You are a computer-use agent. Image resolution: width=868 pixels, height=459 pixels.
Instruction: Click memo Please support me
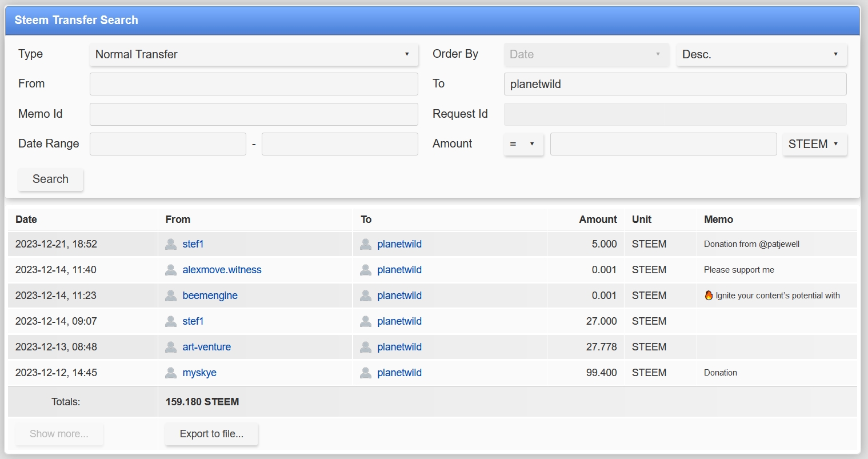739,270
